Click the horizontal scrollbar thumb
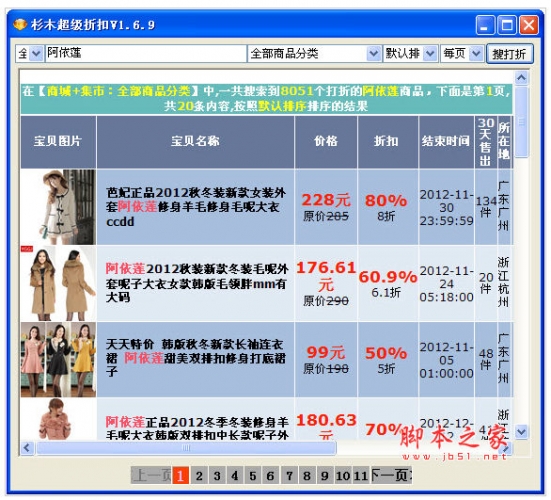551x500 pixels. pyautogui.click(x=186, y=448)
